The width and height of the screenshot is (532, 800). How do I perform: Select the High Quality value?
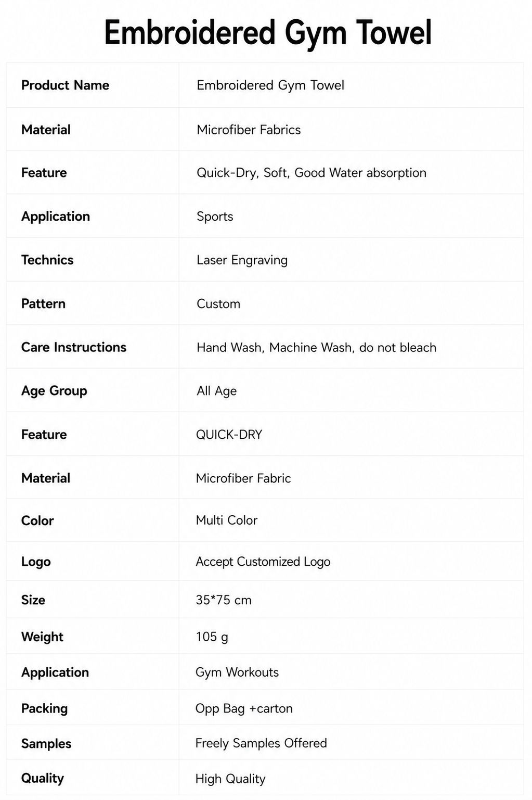230,779
